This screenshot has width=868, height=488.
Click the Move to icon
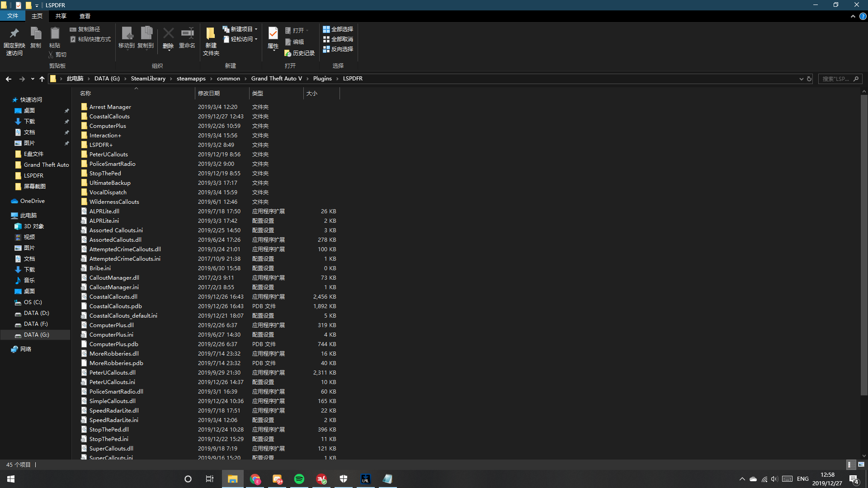(x=127, y=34)
